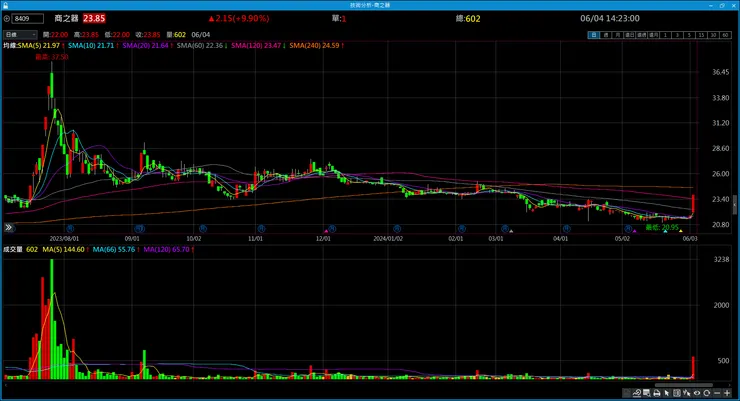Switch to the 5 minute period tab

click(x=689, y=35)
